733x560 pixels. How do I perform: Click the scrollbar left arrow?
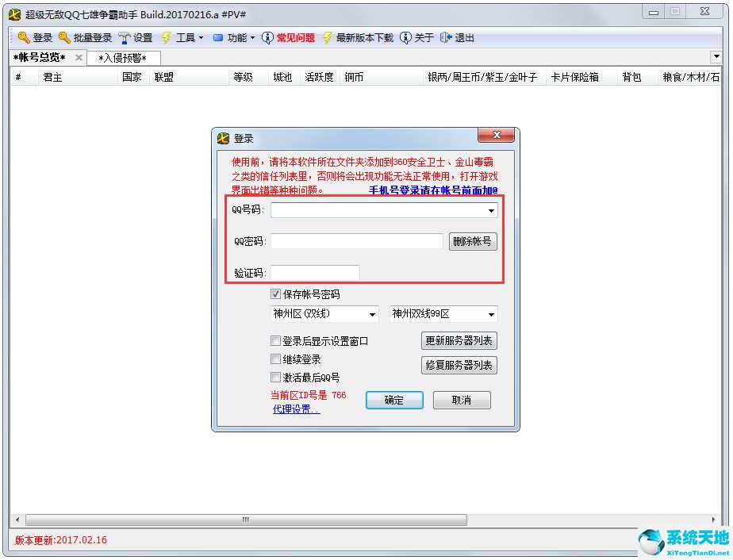pyautogui.click(x=17, y=520)
